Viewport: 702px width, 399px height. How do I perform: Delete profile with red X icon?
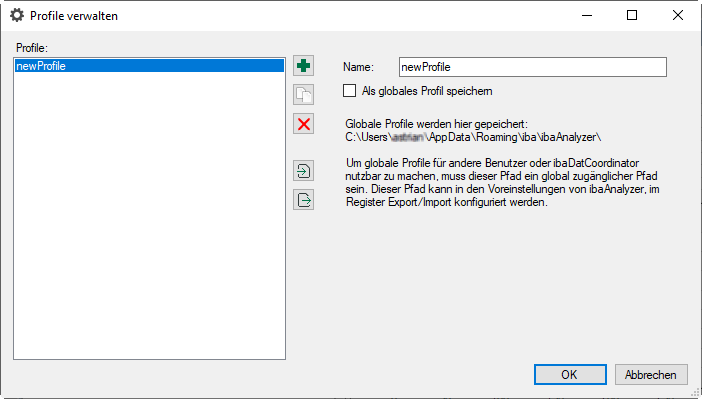pos(304,124)
